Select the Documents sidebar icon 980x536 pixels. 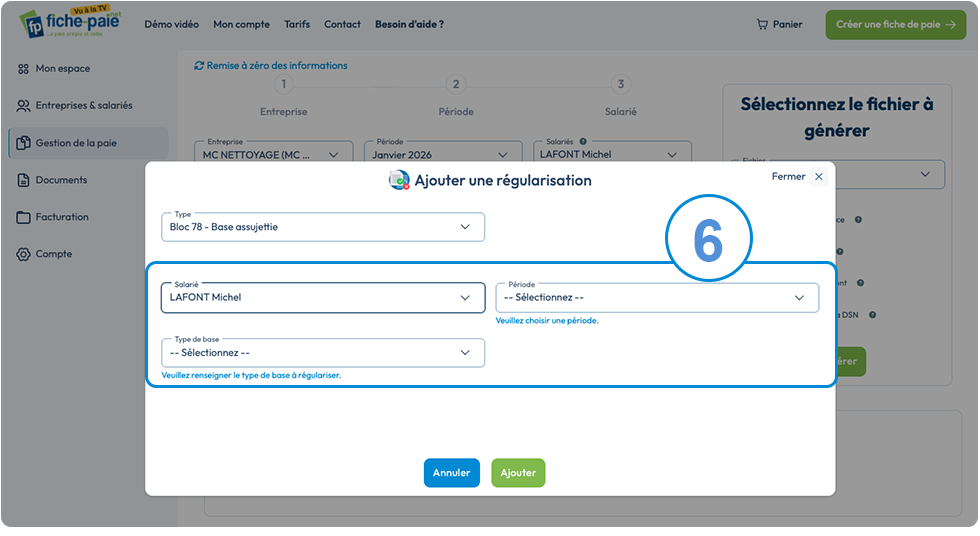click(x=23, y=181)
